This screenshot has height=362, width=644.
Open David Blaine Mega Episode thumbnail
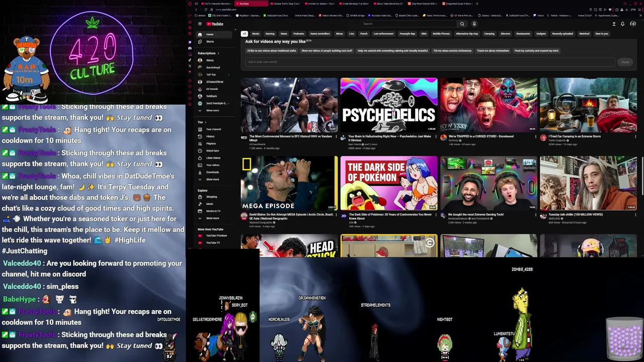click(x=289, y=183)
